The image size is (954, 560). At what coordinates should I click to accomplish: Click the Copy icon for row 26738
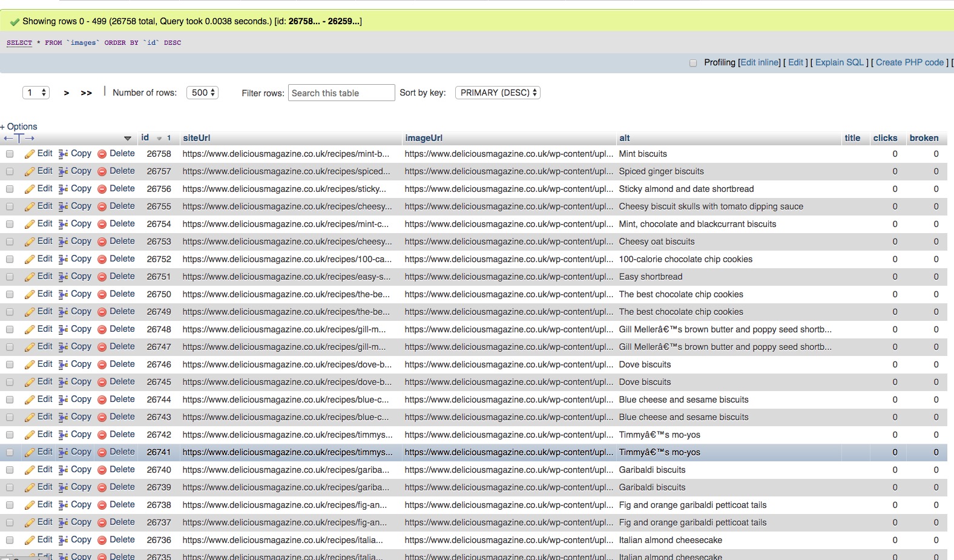coord(63,506)
